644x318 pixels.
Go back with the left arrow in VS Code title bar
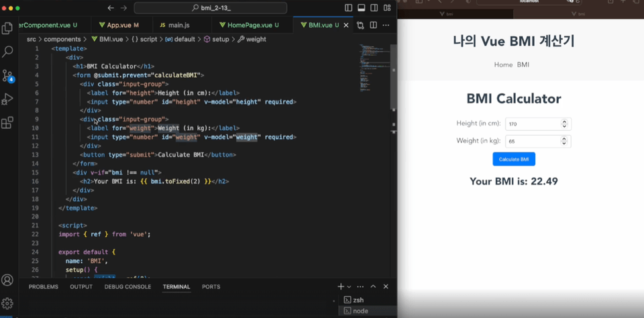click(111, 8)
